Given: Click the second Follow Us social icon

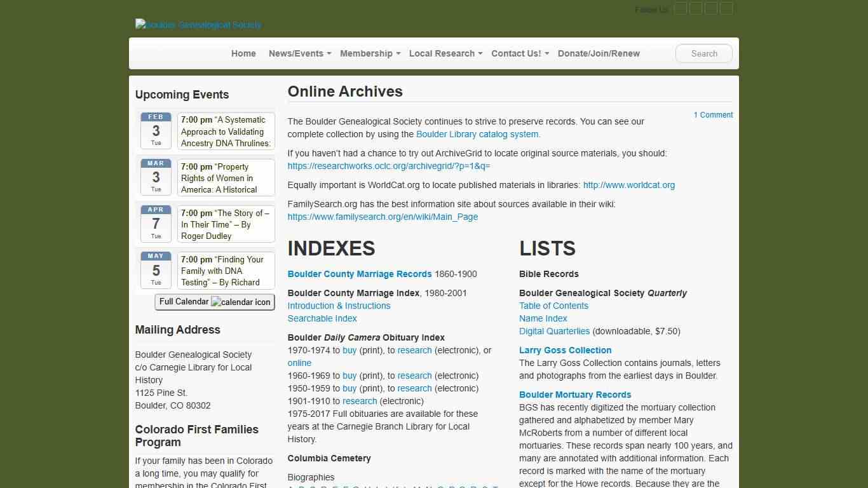Looking at the screenshot, I should point(696,8).
